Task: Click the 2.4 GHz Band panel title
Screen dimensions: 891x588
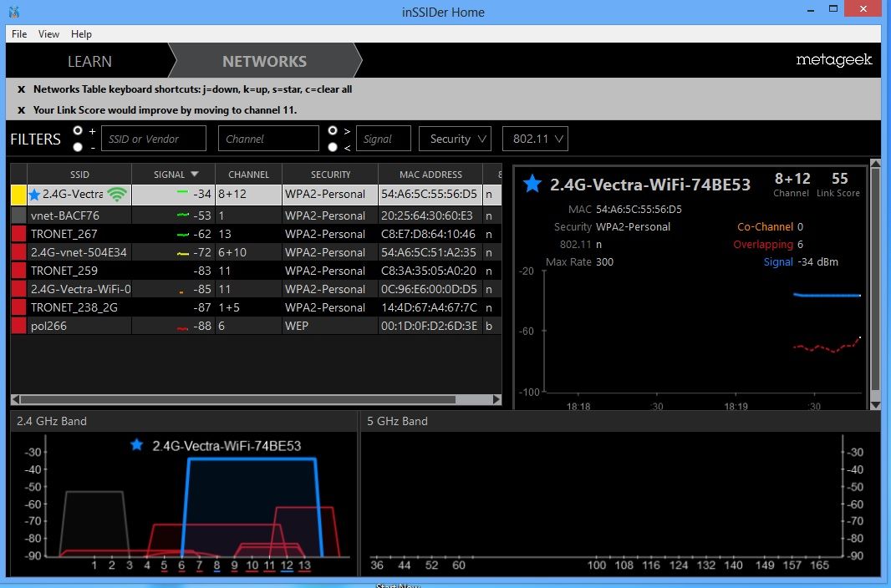Action: (x=52, y=421)
